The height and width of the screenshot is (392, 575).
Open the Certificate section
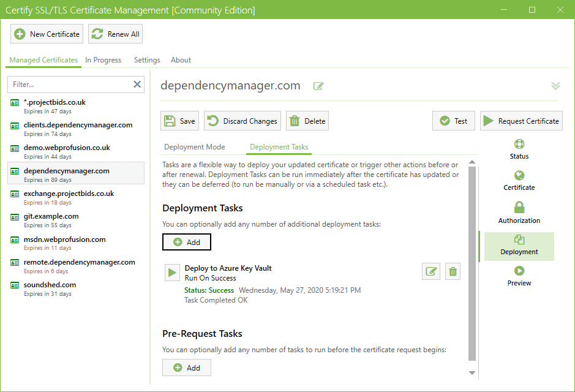pos(519,181)
